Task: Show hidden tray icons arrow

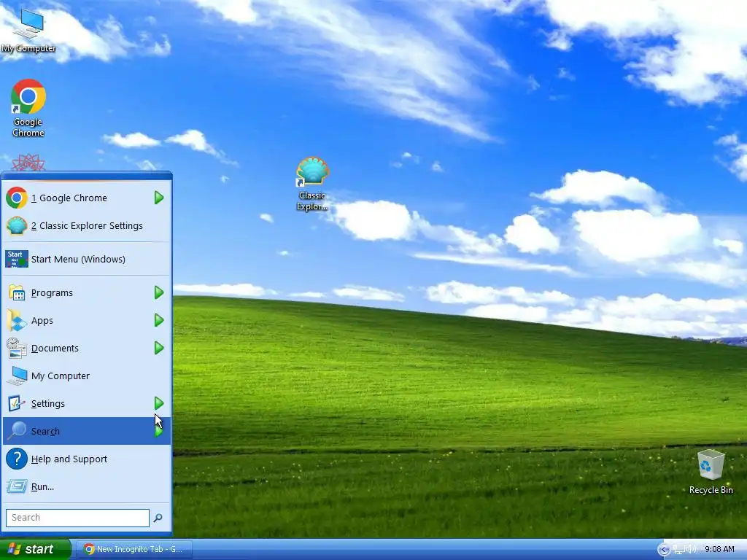Action: tap(664, 550)
